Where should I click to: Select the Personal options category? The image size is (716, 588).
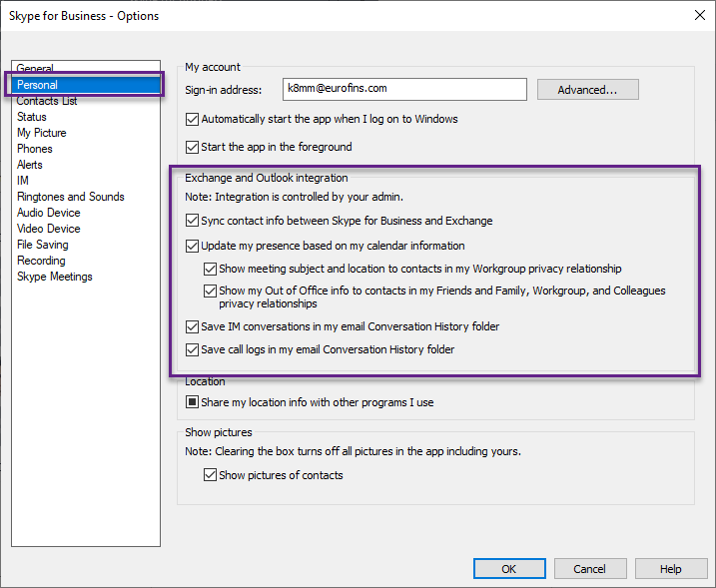point(86,85)
